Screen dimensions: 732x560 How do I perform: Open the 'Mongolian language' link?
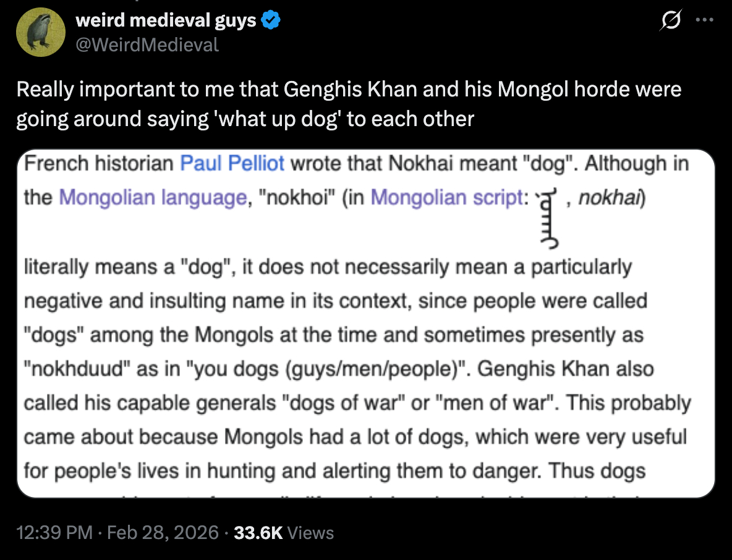tap(151, 197)
